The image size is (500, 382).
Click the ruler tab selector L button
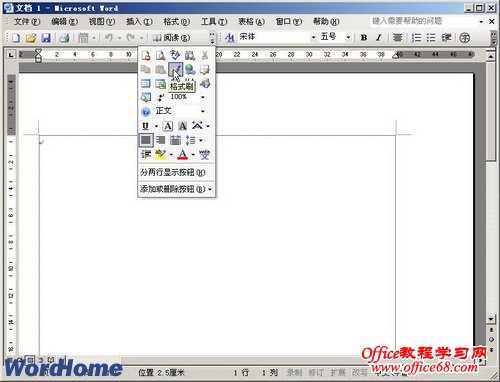tap(11, 54)
